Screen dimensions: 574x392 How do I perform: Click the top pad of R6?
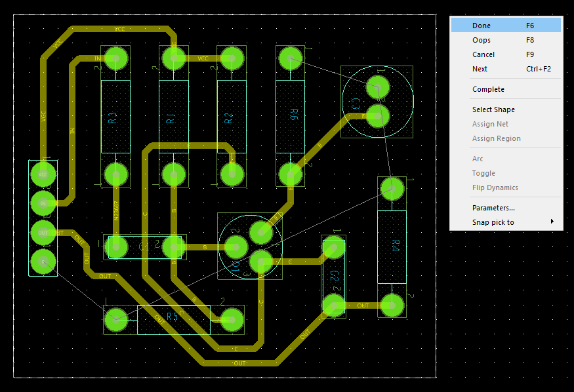pos(291,58)
